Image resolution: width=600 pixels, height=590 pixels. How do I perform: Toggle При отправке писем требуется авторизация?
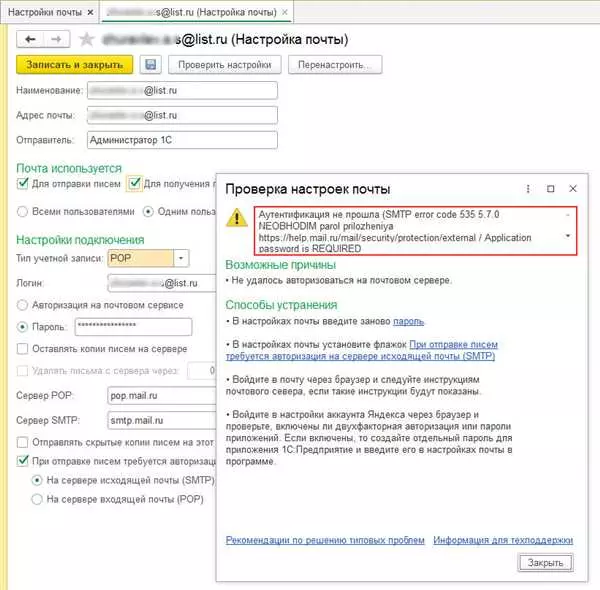point(23,460)
